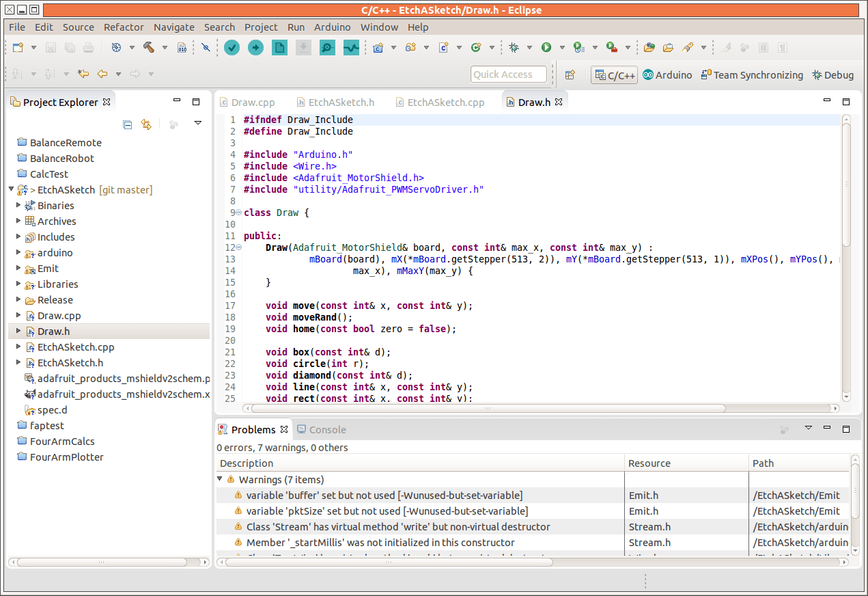Collapse the EtchASketch project tree
Screen dimensions: 868x596
(11, 189)
